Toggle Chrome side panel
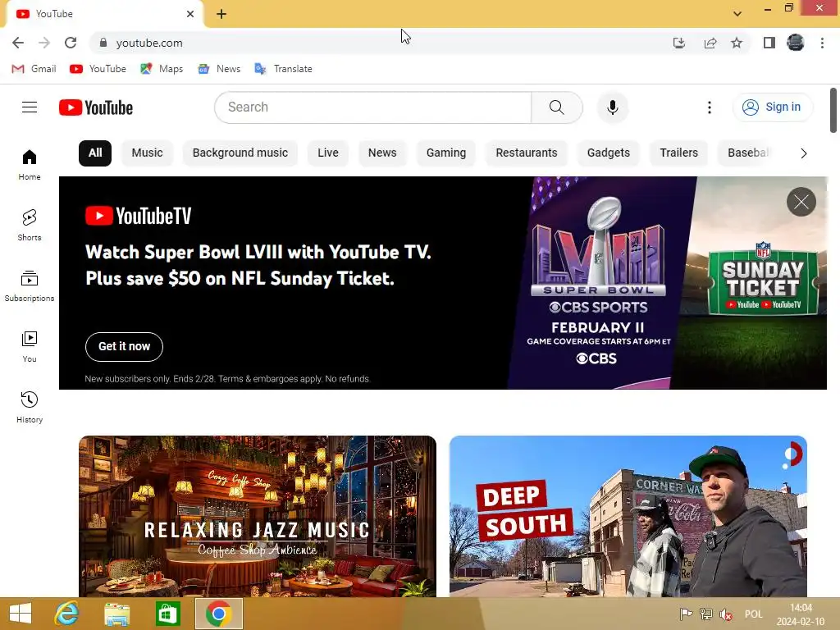 pos(769,43)
